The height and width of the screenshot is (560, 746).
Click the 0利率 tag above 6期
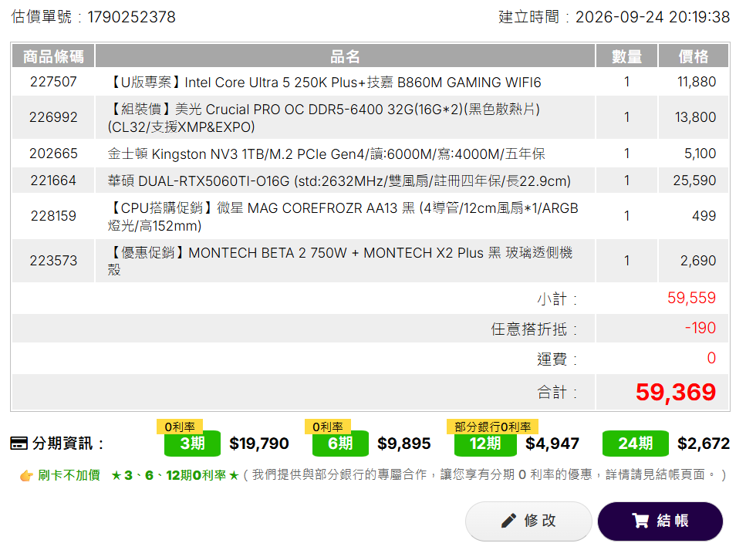pyautogui.click(x=328, y=427)
